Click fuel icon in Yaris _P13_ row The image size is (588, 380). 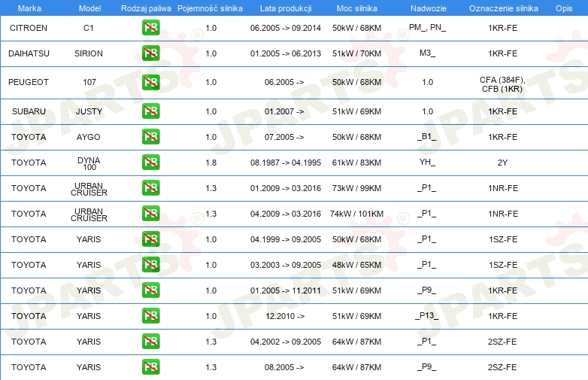pyautogui.click(x=150, y=315)
